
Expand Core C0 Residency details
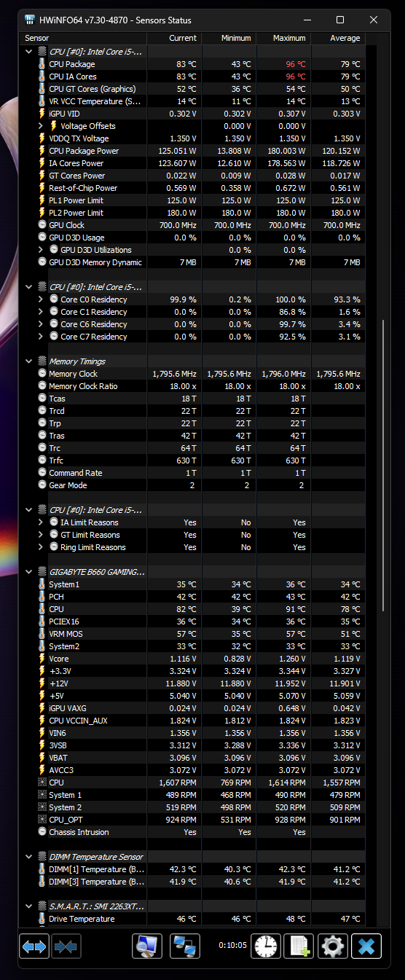pos(41,299)
